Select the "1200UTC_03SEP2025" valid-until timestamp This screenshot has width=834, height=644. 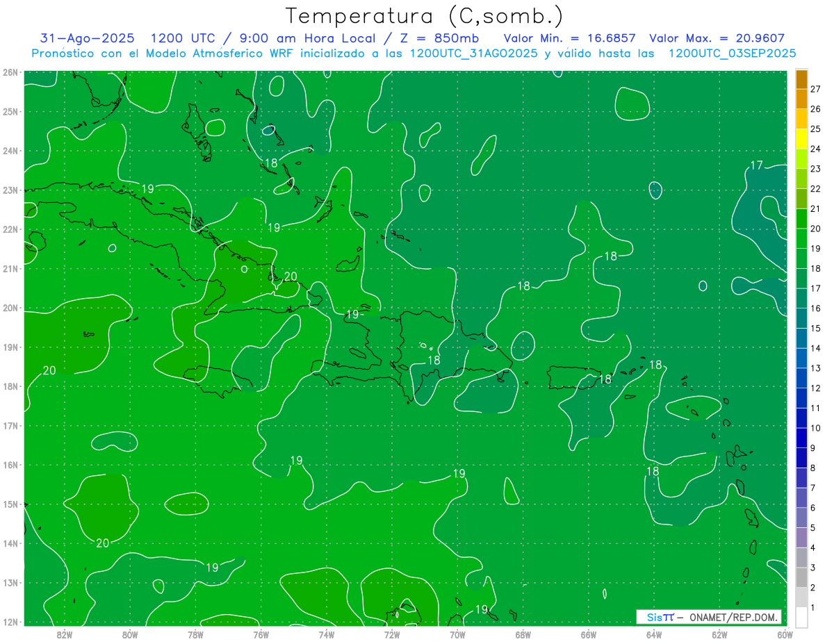[x=732, y=53]
